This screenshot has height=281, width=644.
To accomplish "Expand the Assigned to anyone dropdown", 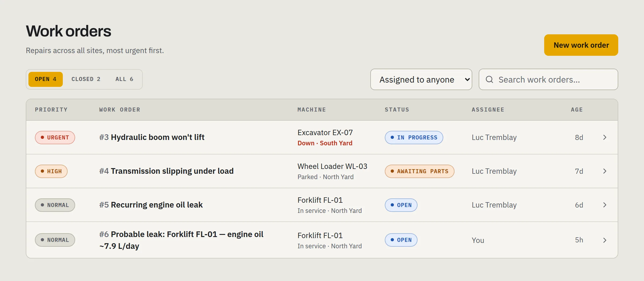I will 421,79.
